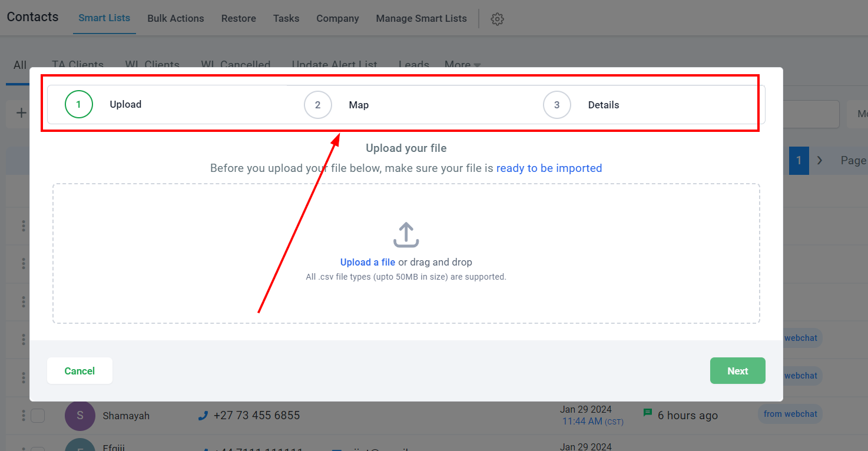Image resolution: width=868 pixels, height=451 pixels.
Task: Expand the More smart lists dropdown
Action: click(x=463, y=65)
